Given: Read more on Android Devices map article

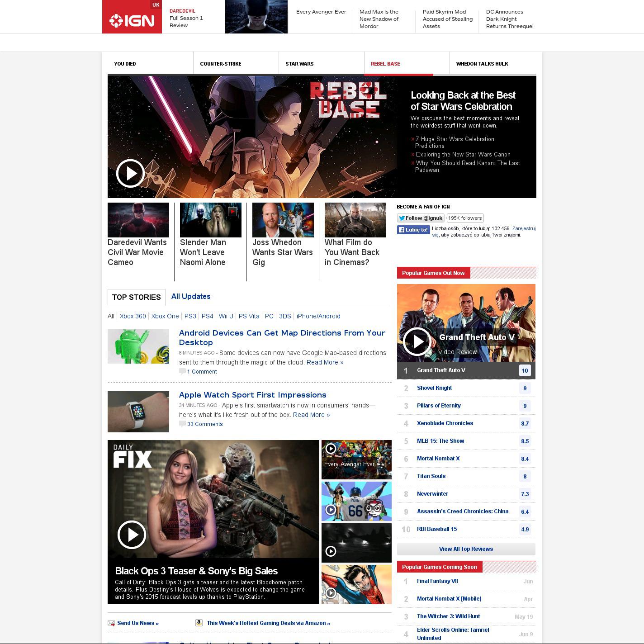Looking at the screenshot, I should point(325,362).
